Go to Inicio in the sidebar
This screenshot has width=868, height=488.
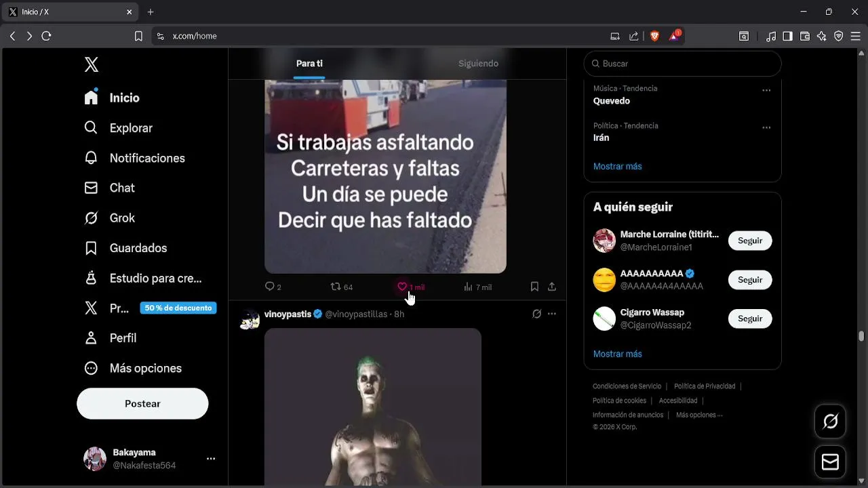coord(111,98)
